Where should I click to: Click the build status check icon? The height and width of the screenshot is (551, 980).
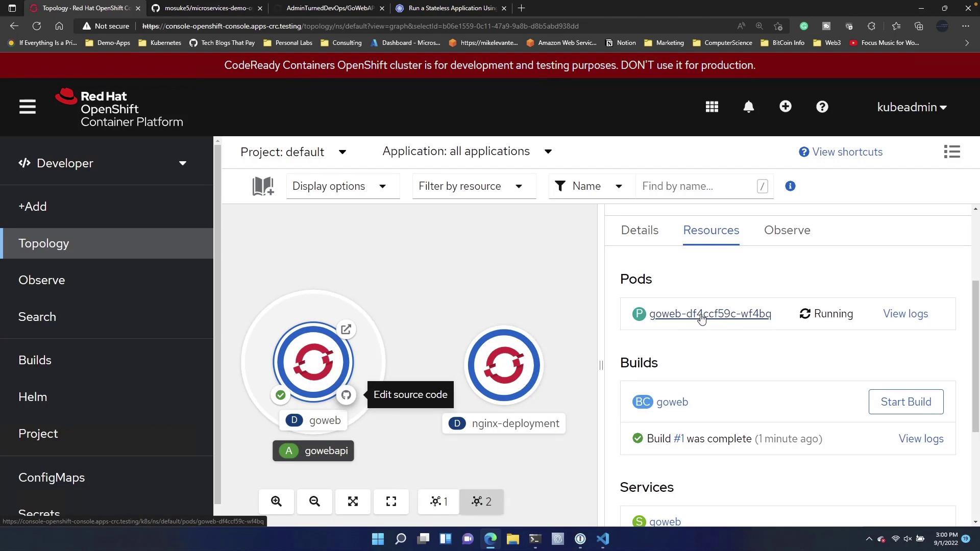pos(280,395)
